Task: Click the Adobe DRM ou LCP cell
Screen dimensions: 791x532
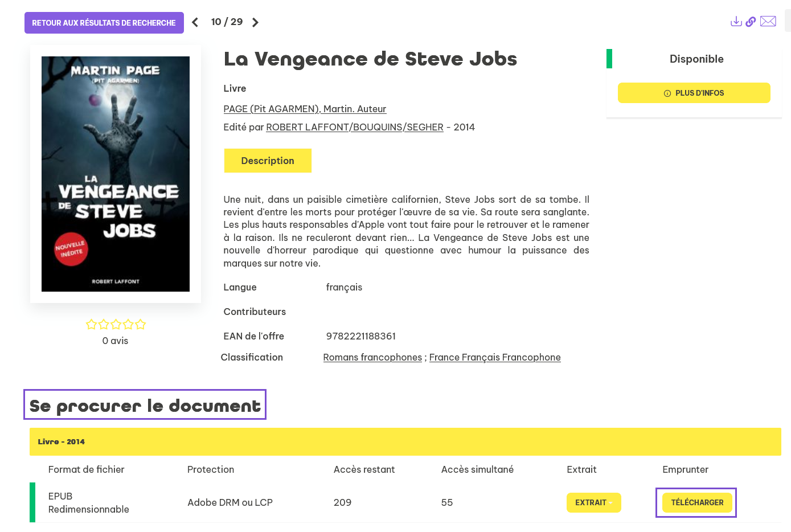Action: 230,502
